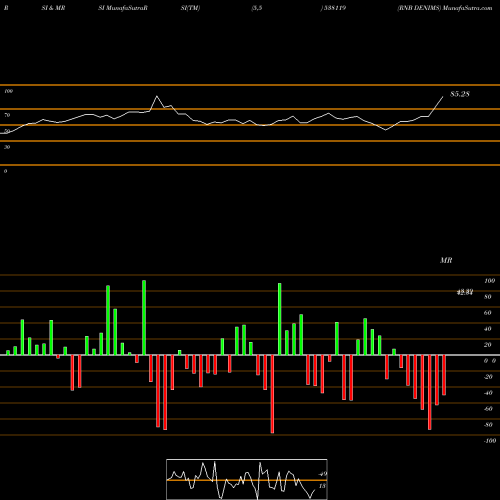500x500 pixels.
Task: Click the histogram axis label 60
Action: 488,313
